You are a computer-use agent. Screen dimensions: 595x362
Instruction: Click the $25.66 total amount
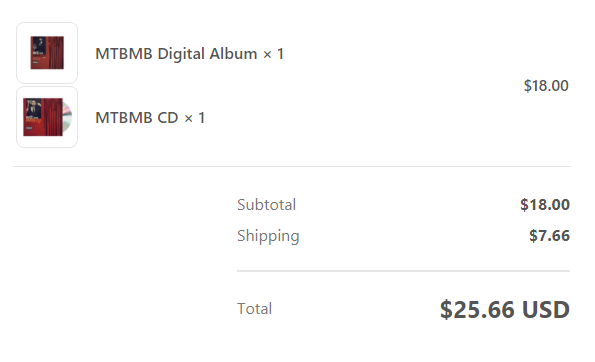[x=477, y=310]
